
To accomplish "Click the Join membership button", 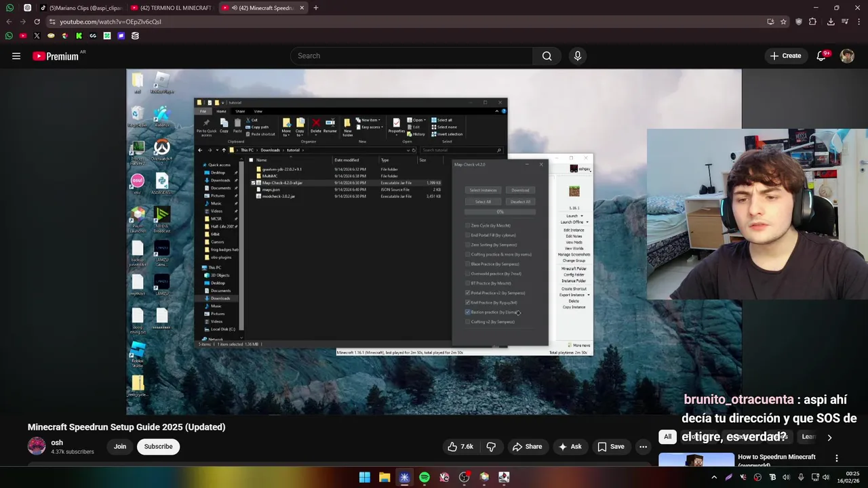I will pyautogui.click(x=120, y=447).
